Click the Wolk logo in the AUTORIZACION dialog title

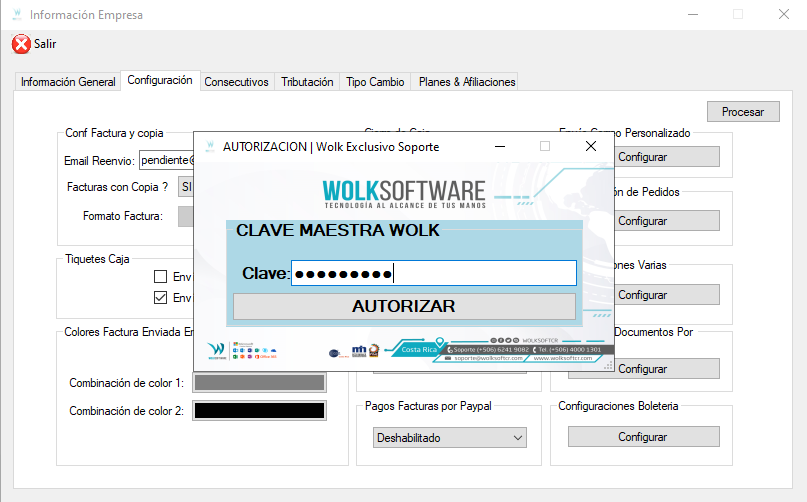tap(210, 147)
